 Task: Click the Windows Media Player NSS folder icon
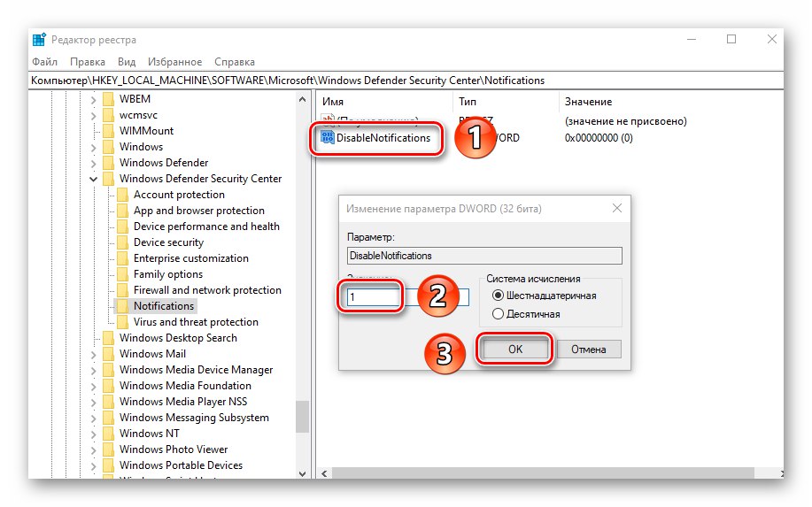[x=108, y=402]
